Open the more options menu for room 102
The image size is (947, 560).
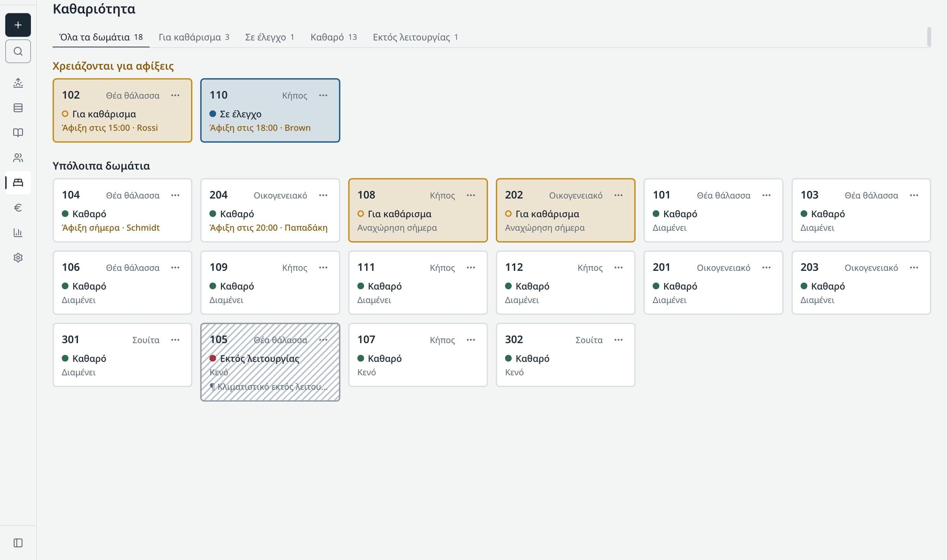pos(175,95)
